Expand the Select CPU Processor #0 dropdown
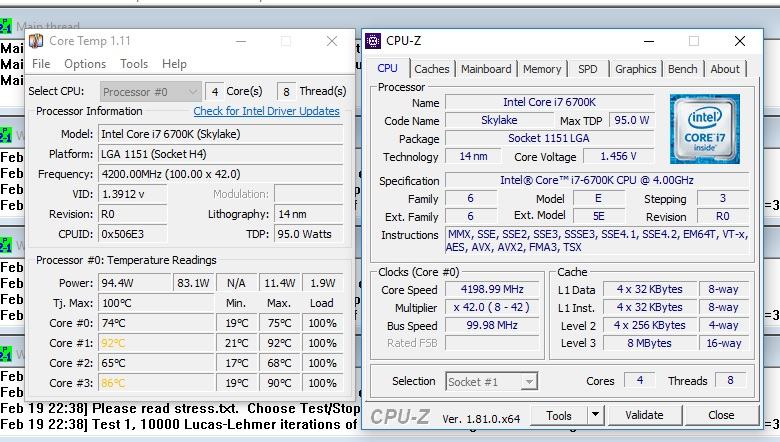The height and width of the screenshot is (442, 780). pos(150,92)
